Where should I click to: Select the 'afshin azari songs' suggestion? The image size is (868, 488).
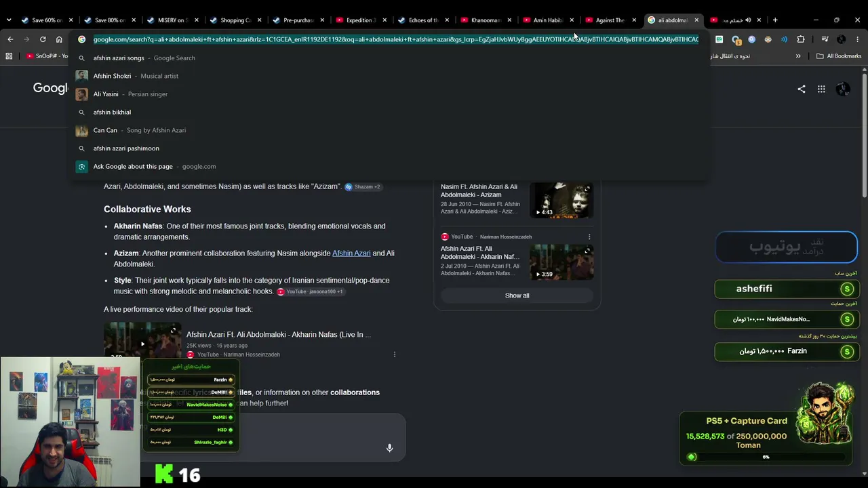[390, 58]
